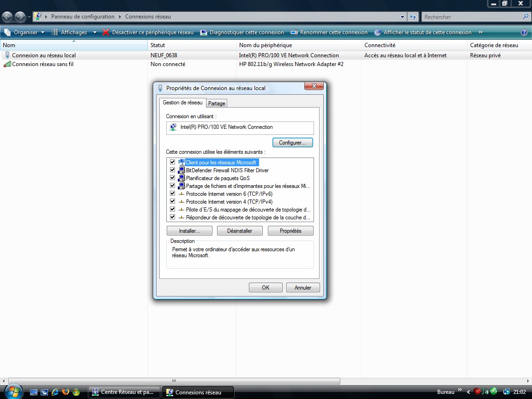The height and width of the screenshot is (399, 532).
Task: Click the address bar folder icon
Action: coord(38,16)
